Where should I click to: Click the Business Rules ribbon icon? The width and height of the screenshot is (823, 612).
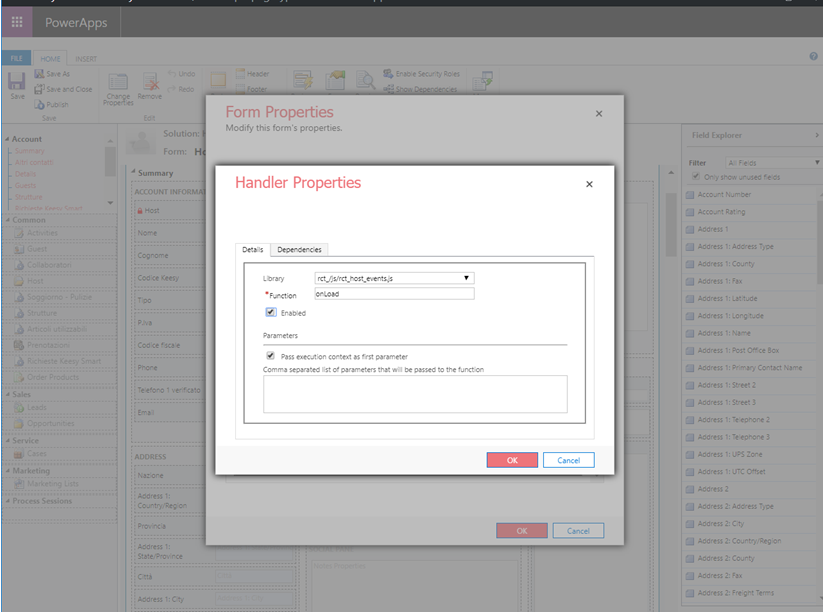click(303, 80)
